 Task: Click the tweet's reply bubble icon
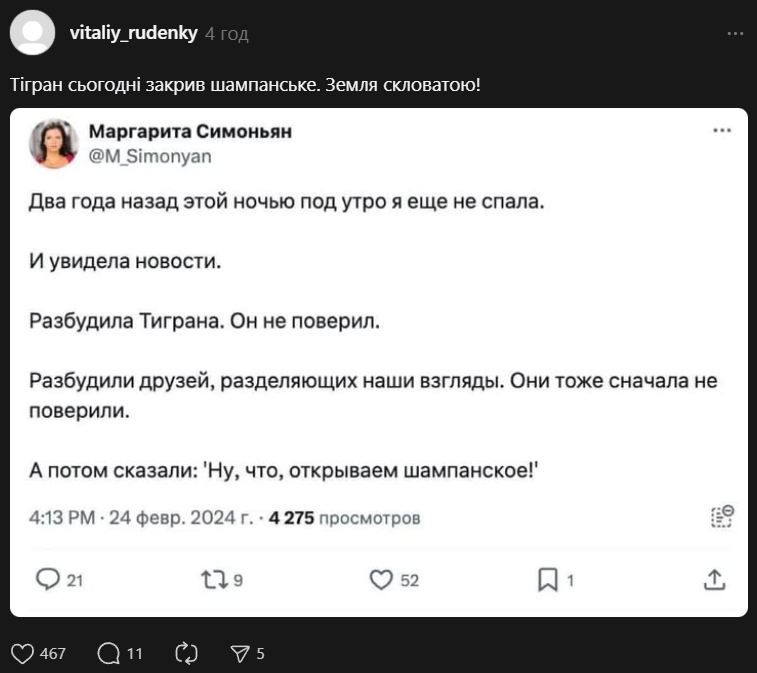click(x=48, y=579)
